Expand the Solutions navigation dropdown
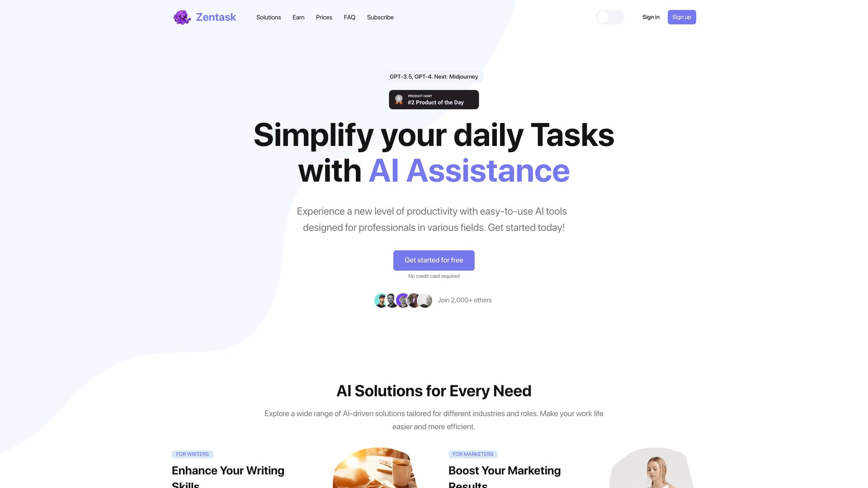This screenshot has width=868, height=488. click(x=268, y=17)
